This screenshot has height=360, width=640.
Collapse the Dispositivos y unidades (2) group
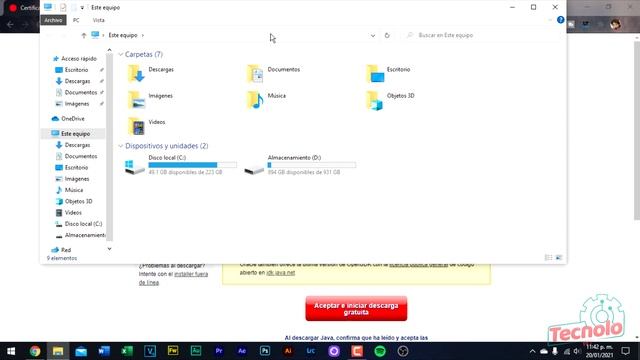tap(120, 146)
